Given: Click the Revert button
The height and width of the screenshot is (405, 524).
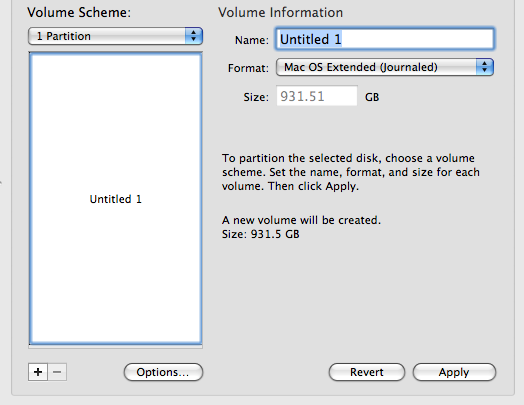Looking at the screenshot, I should [367, 372].
